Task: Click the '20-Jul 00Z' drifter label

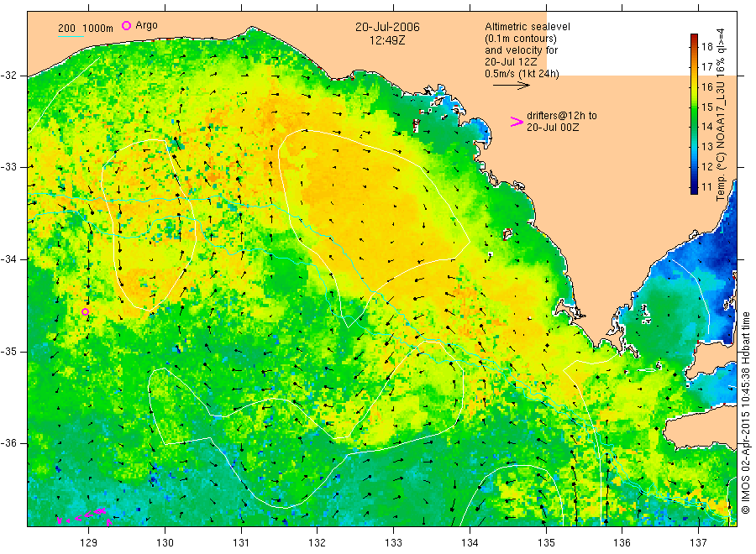Action: point(553,128)
